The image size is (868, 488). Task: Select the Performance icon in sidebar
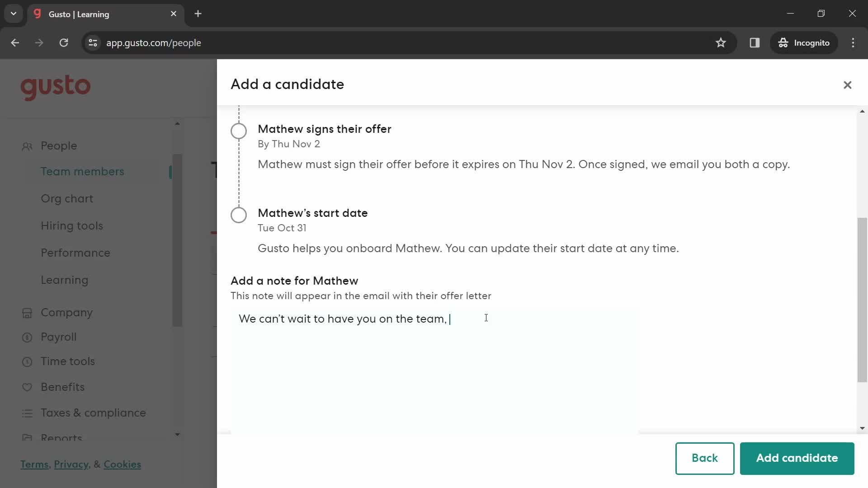coord(75,253)
